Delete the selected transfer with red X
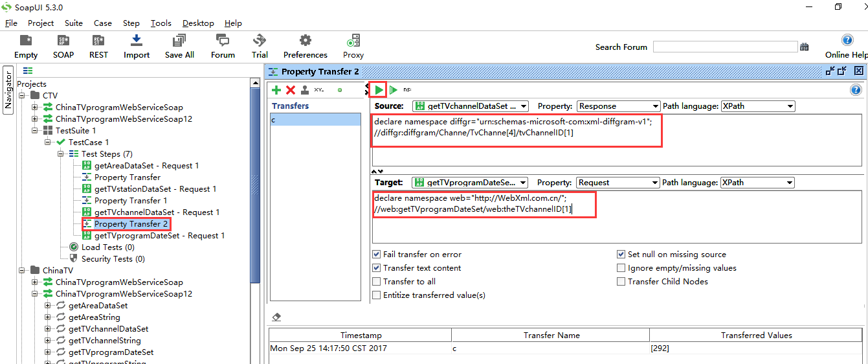Viewport: 868px width, 364px height. point(291,90)
